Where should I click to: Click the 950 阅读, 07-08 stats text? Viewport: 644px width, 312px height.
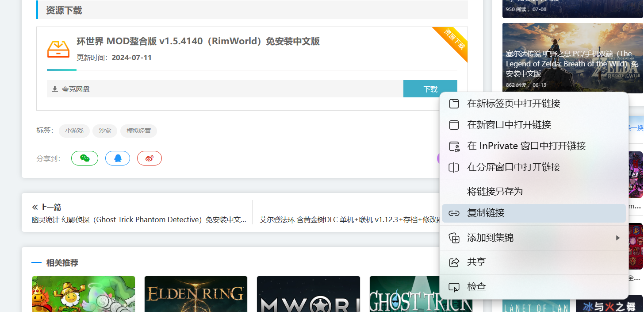(526, 9)
